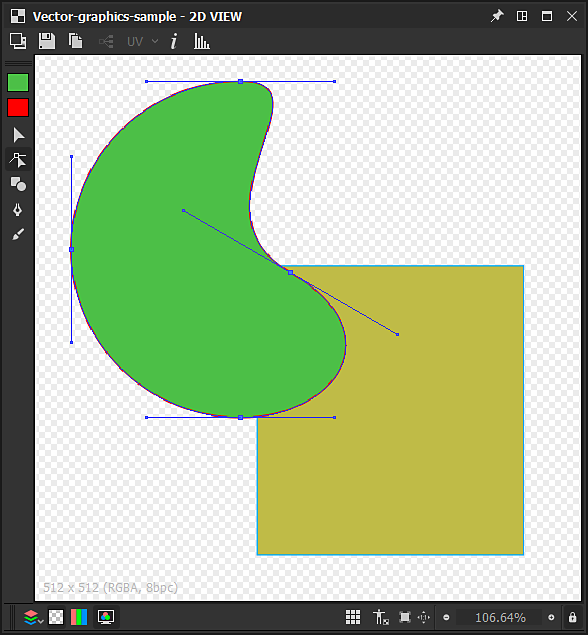The height and width of the screenshot is (635, 588).
Task: Pick the green fill color swatch
Action: pyautogui.click(x=18, y=83)
